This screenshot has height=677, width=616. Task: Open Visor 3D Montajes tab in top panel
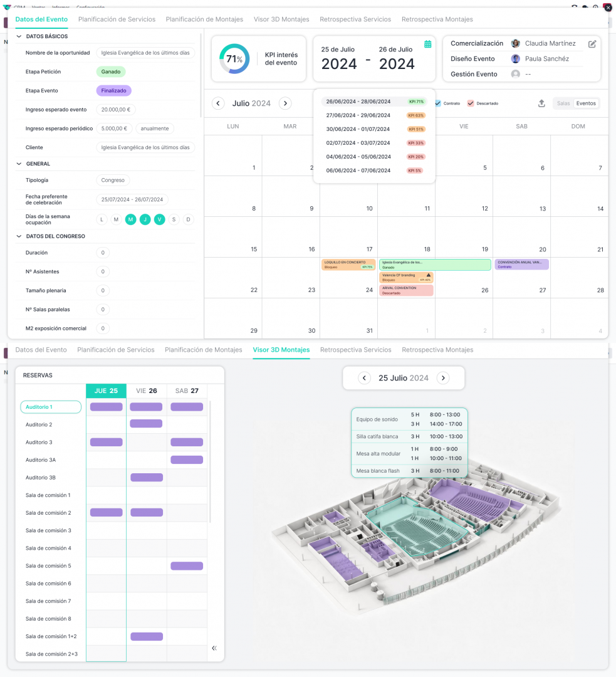[281, 19]
